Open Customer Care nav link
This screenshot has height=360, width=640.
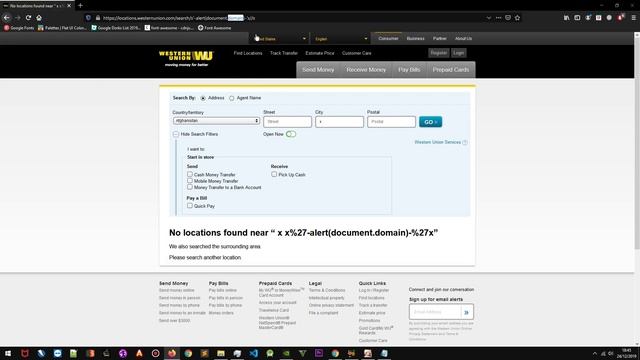pos(356,53)
